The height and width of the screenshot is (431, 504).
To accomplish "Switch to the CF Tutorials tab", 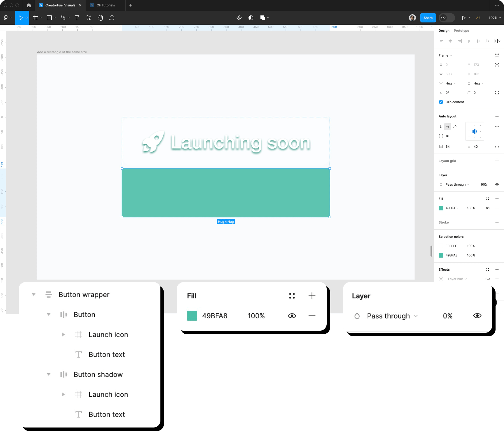I will coord(105,5).
